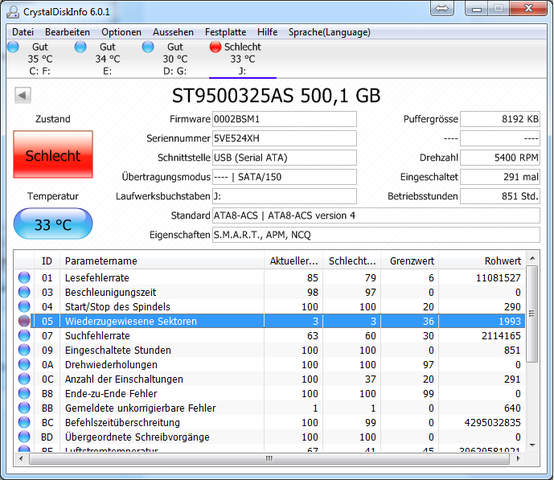Click status icon of Ende-zu-Ende Fehler row
Screen dimensions: 554x480
[24, 393]
